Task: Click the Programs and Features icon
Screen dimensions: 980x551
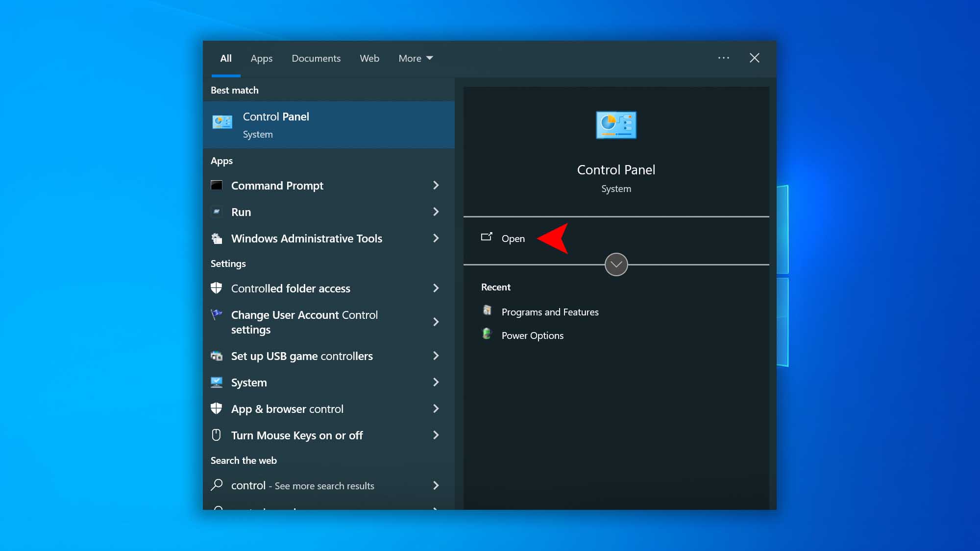Action: point(487,310)
